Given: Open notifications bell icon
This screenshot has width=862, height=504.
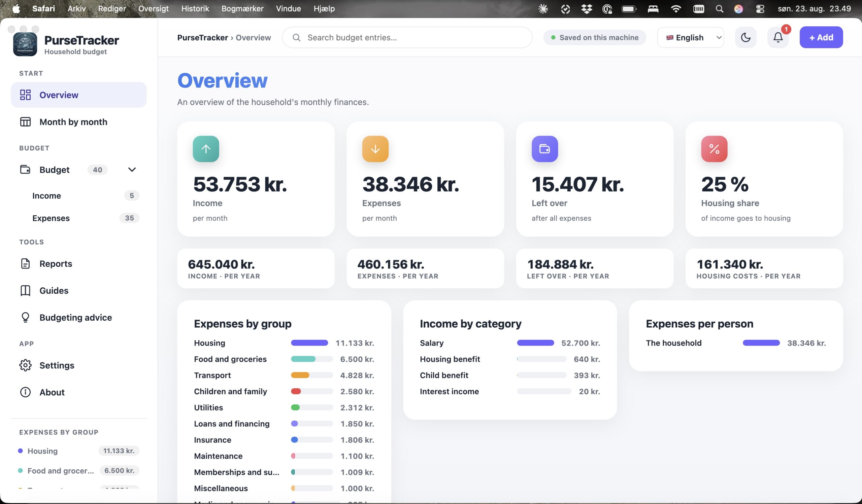Looking at the screenshot, I should tap(778, 37).
